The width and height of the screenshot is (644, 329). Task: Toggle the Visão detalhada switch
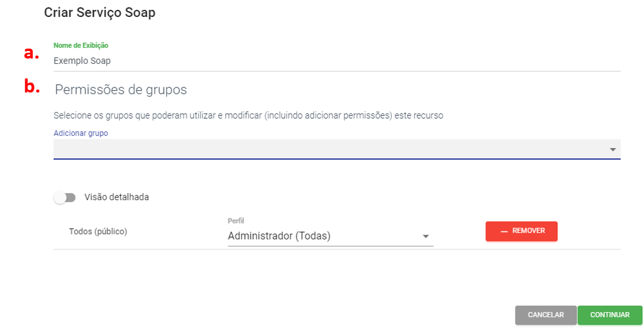click(x=64, y=198)
